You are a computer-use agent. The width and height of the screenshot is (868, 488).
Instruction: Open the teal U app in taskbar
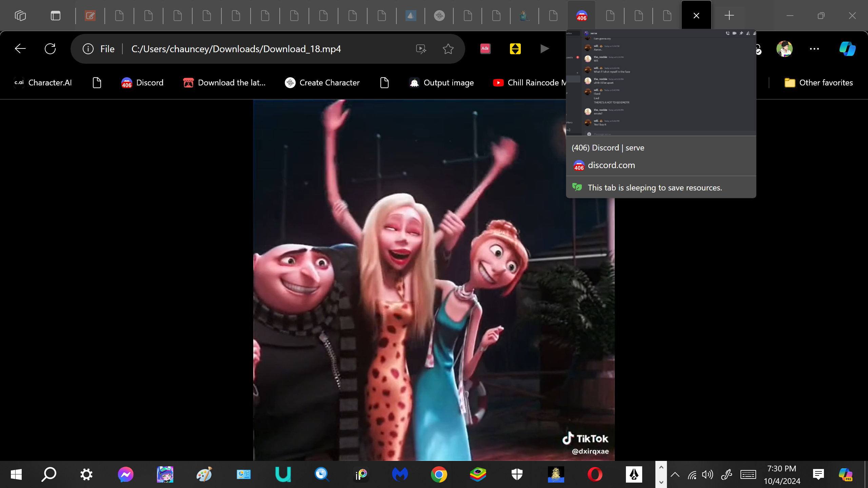click(283, 474)
